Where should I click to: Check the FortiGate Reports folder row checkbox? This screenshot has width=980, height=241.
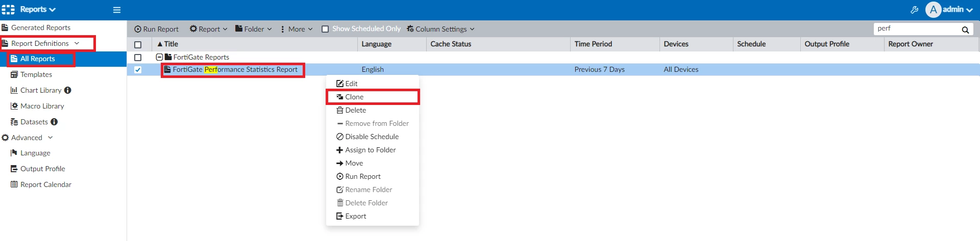(138, 58)
